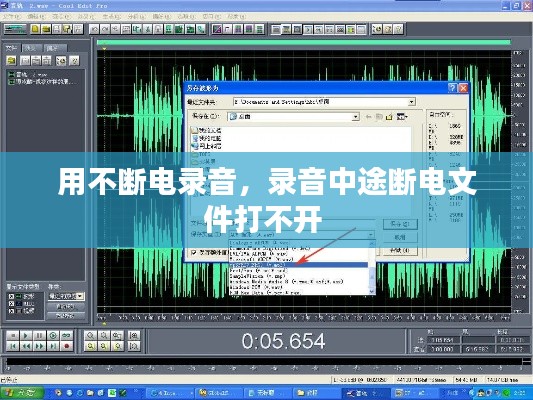Toggle the save extra information checkbox
Viewport: 533px width, 400px height.
coord(193,252)
